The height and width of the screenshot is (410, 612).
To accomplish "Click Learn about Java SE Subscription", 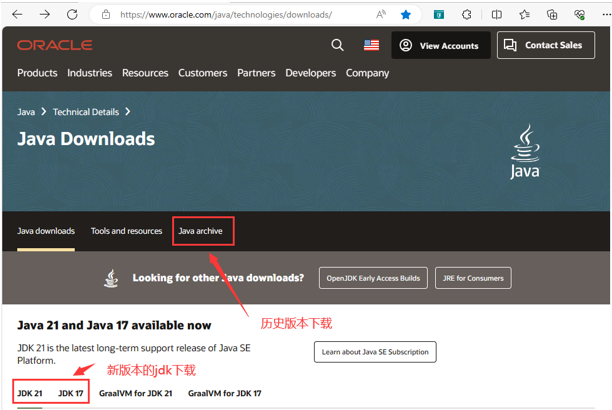I will [x=375, y=352].
